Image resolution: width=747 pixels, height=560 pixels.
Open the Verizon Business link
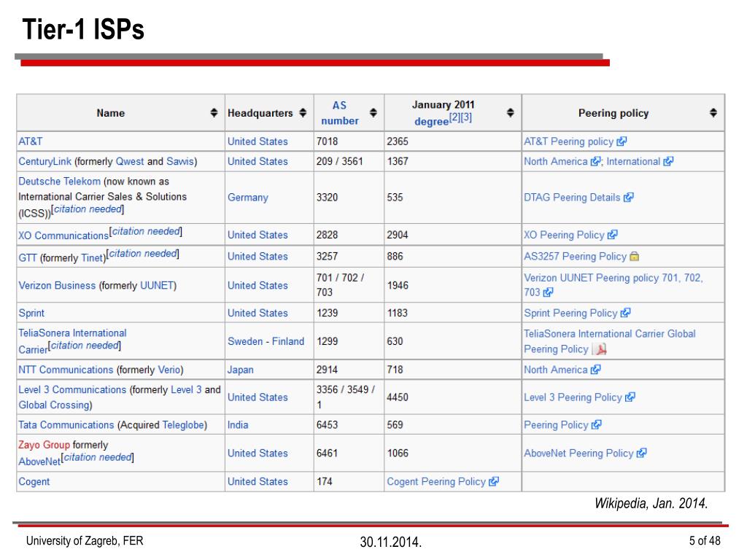57,285
